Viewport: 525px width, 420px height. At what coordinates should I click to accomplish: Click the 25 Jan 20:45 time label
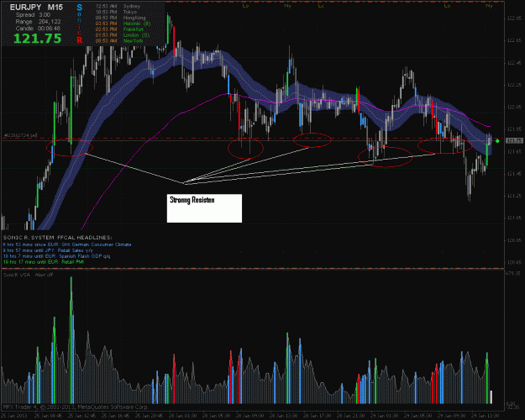(x=147, y=416)
